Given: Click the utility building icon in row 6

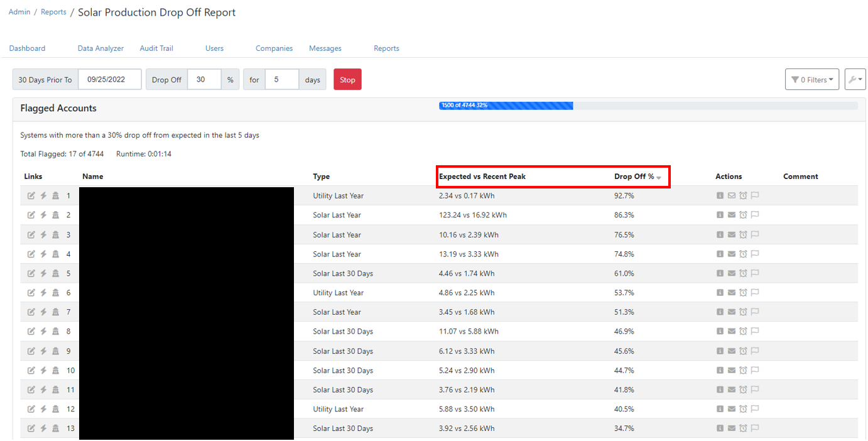Looking at the screenshot, I should [55, 293].
